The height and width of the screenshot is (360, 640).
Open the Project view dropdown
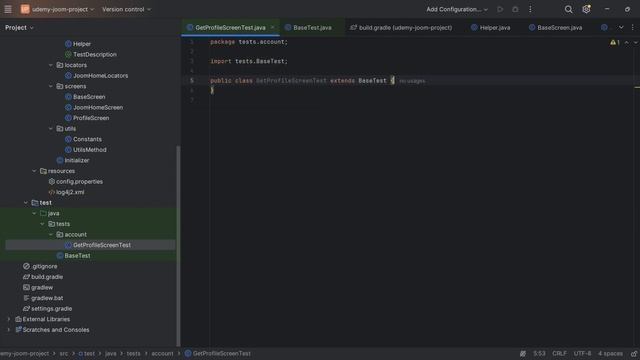[19, 27]
